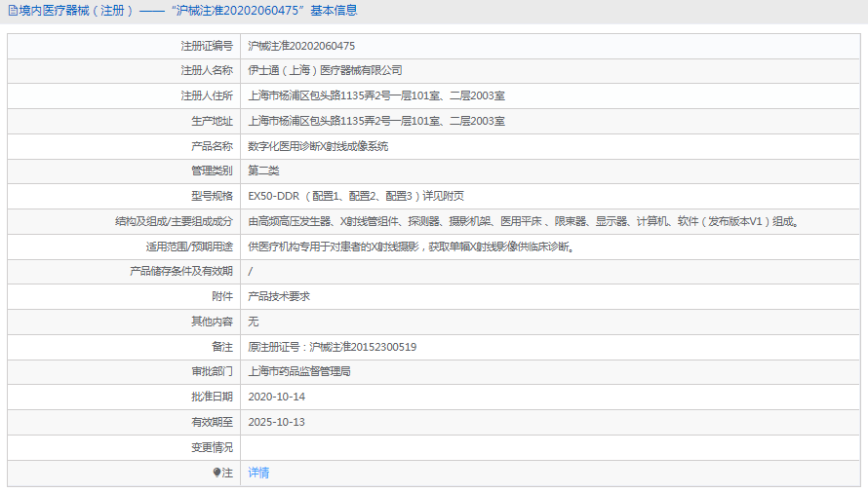Click the 型号规格 row label
The height and width of the screenshot is (493, 868).
(x=212, y=196)
